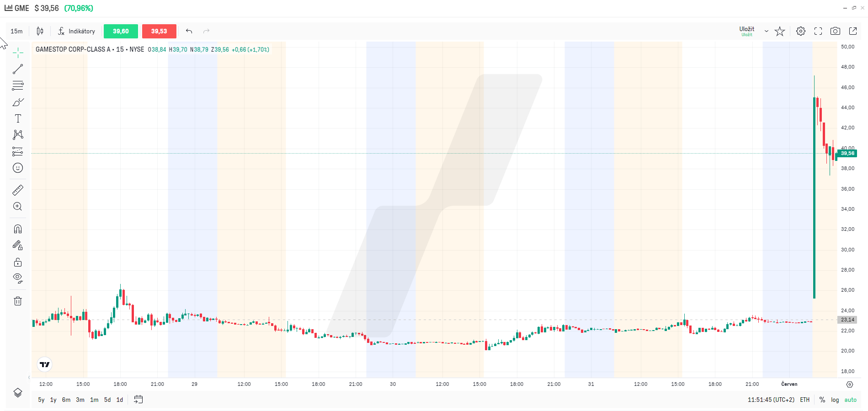Click the green 39,60 buy button

click(121, 31)
